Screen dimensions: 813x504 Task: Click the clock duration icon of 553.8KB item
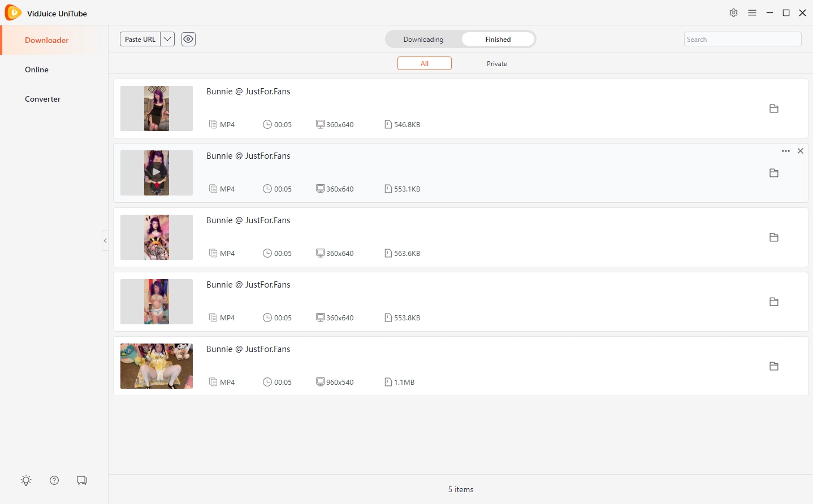[x=267, y=318]
